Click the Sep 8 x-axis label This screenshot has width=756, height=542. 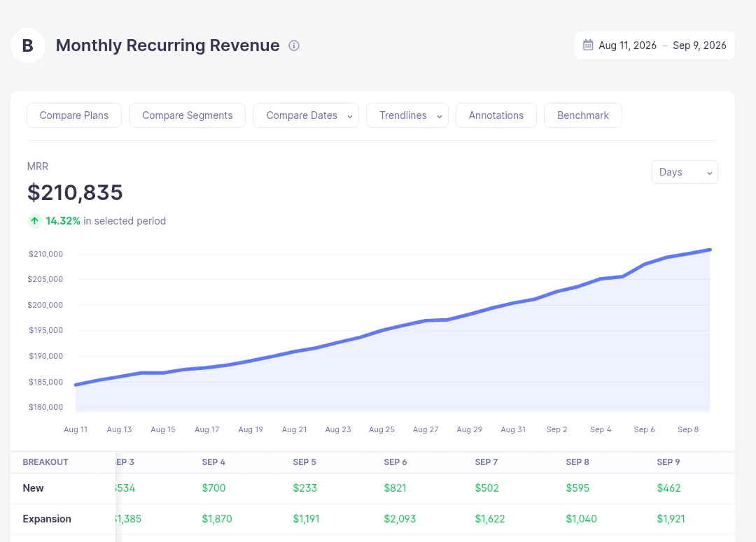click(x=688, y=429)
